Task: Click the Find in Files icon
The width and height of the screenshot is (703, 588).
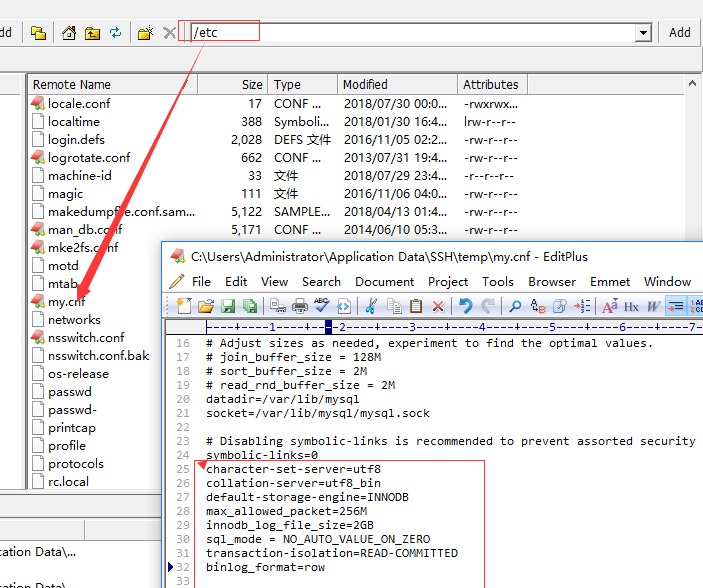Action: click(560, 306)
